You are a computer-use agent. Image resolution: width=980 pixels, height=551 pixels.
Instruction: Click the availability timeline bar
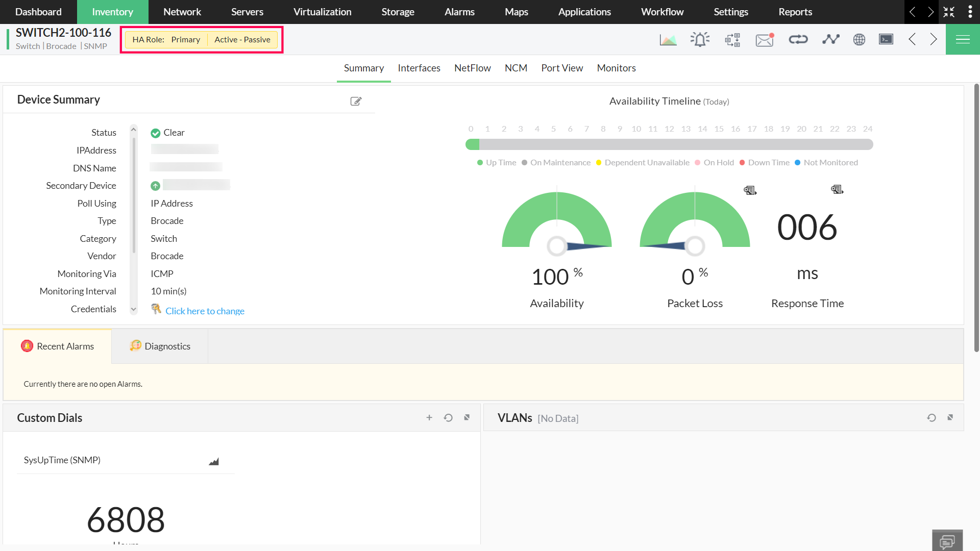click(669, 144)
